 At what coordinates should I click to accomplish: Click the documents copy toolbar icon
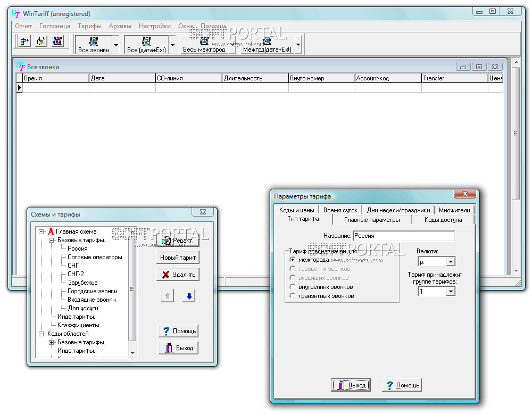point(41,42)
